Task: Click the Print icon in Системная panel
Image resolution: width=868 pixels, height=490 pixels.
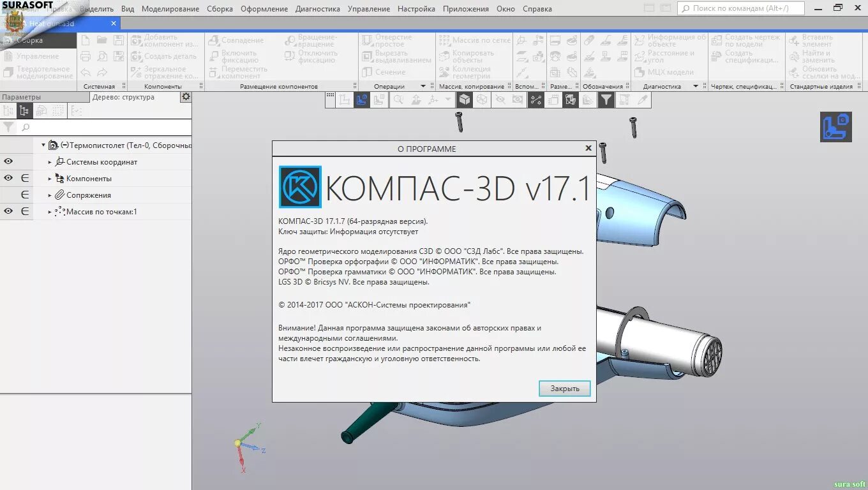Action: point(86,57)
